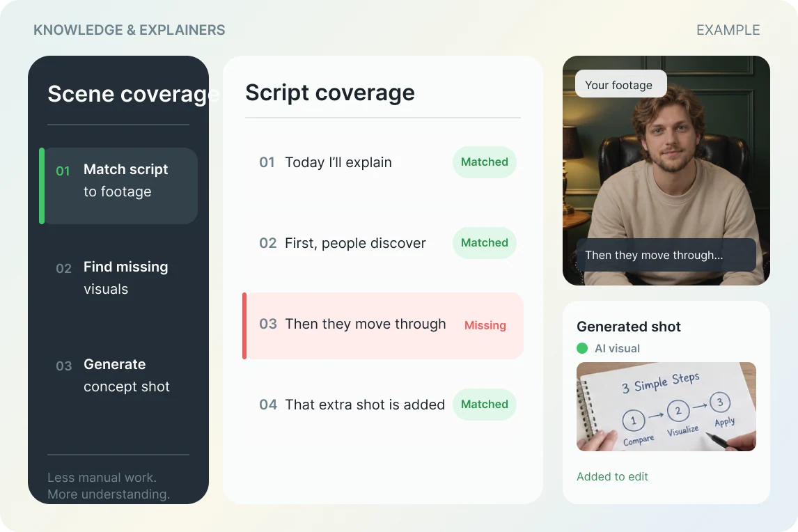The image size is (798, 532).
Task: Click the footage photo of the man
Action: (666, 171)
